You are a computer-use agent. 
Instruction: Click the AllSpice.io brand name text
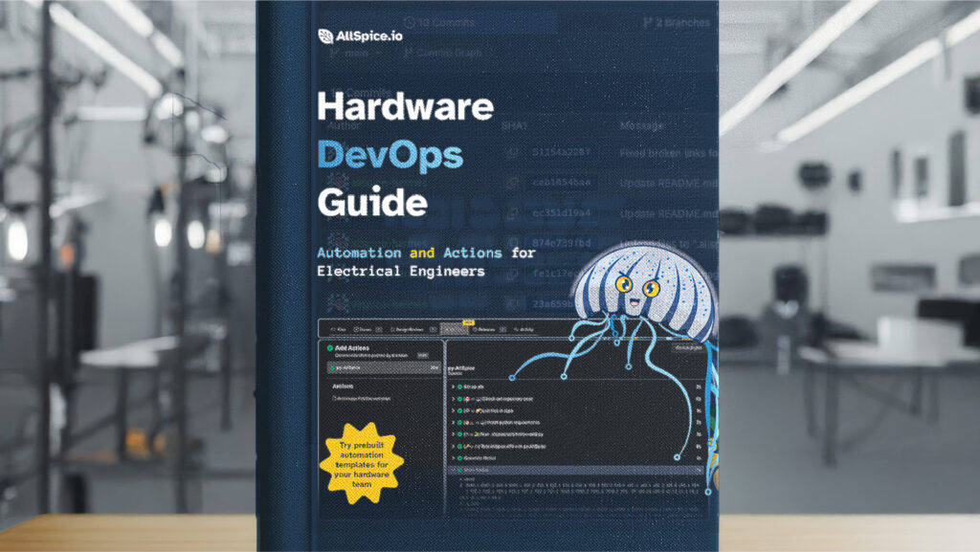pyautogui.click(x=369, y=36)
